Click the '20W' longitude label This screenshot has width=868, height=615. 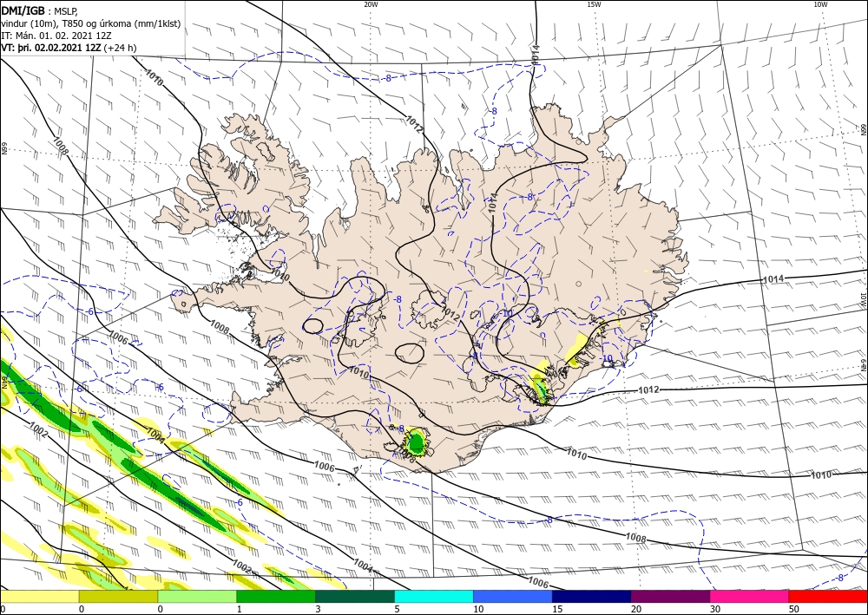pos(371,4)
